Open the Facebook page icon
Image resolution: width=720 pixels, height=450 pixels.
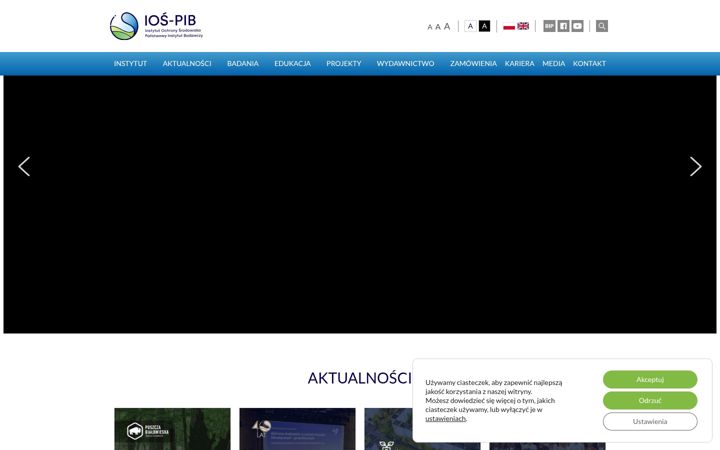point(563,26)
